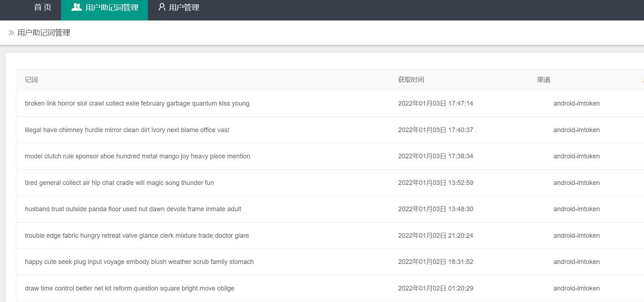Open the 首页 home tab
The height and width of the screenshot is (302, 644).
coord(43,8)
